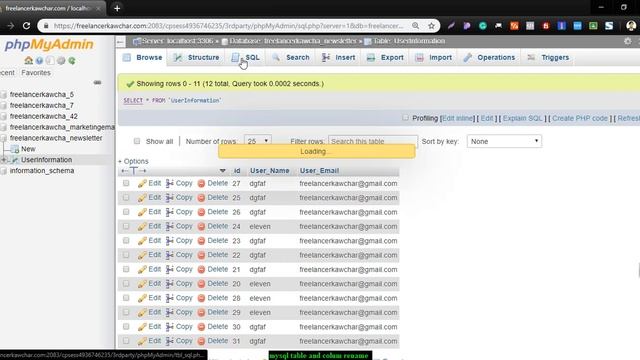
Task: Switch to the SQL tab
Action: coord(245,58)
